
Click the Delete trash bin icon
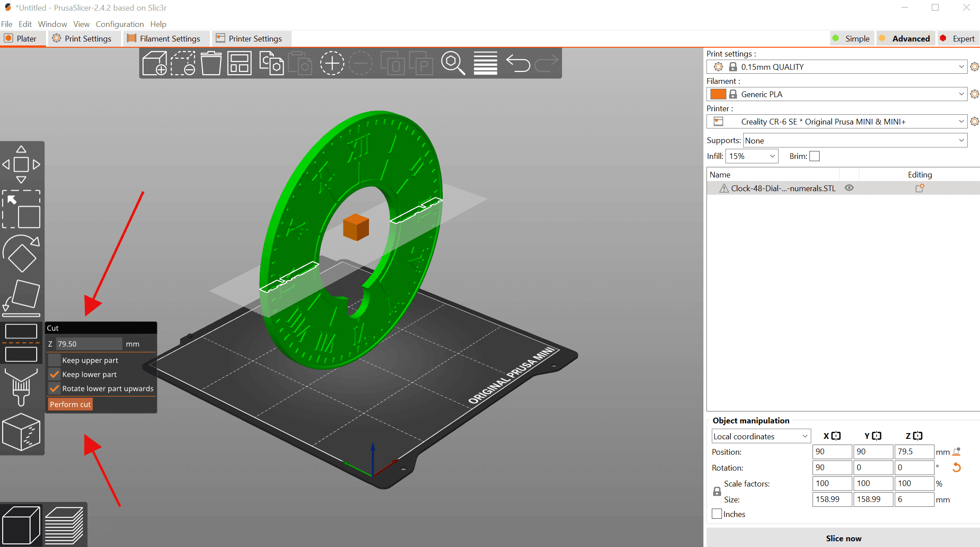point(211,63)
